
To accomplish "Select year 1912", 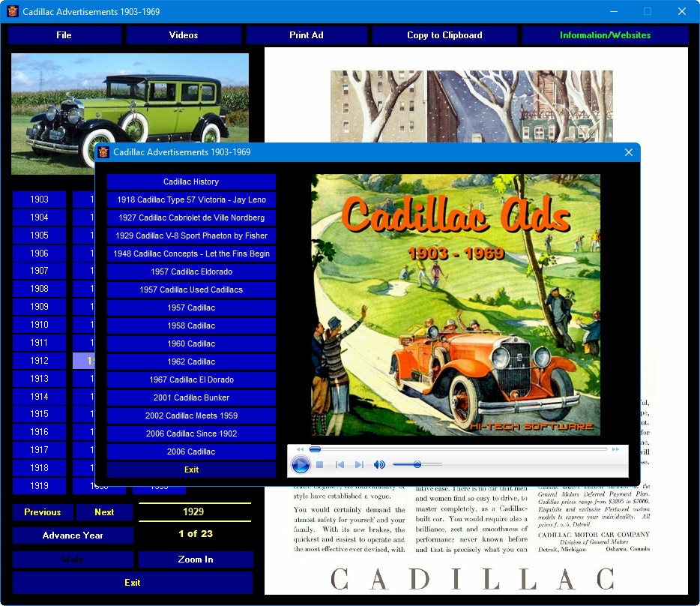I will [39, 361].
